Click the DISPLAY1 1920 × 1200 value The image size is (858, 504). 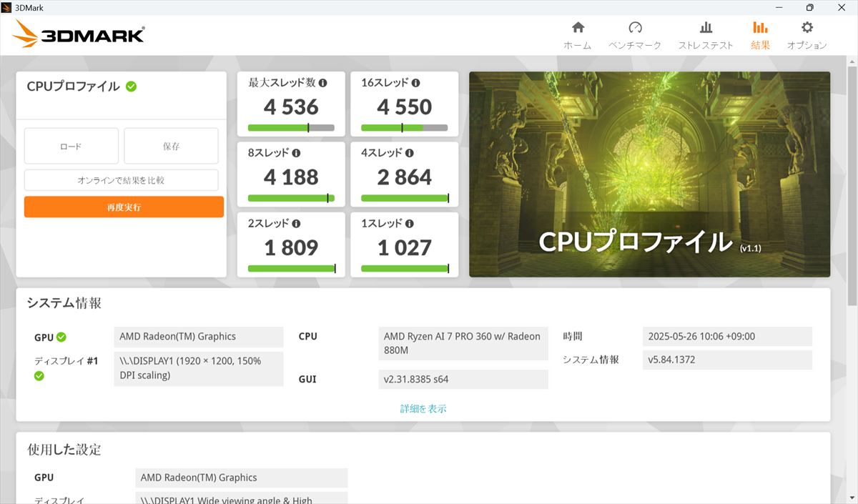tap(199, 368)
